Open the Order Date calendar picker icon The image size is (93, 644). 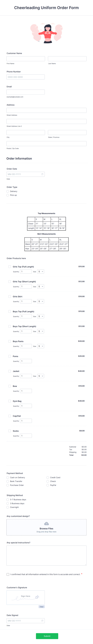click(43, 174)
